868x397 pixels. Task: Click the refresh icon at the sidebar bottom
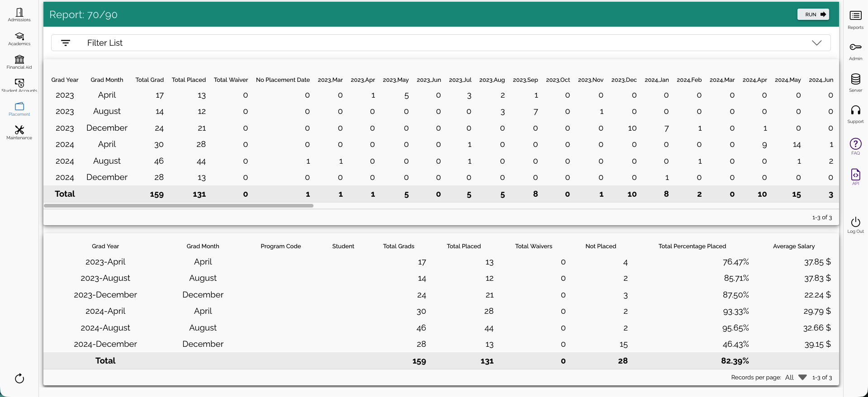coord(19,378)
